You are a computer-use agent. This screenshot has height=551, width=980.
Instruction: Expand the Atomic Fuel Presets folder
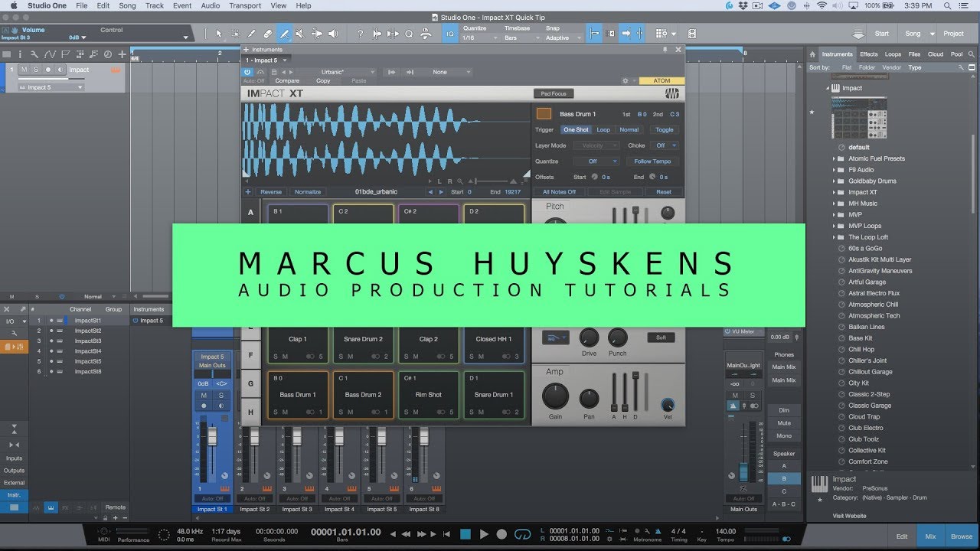point(834,158)
